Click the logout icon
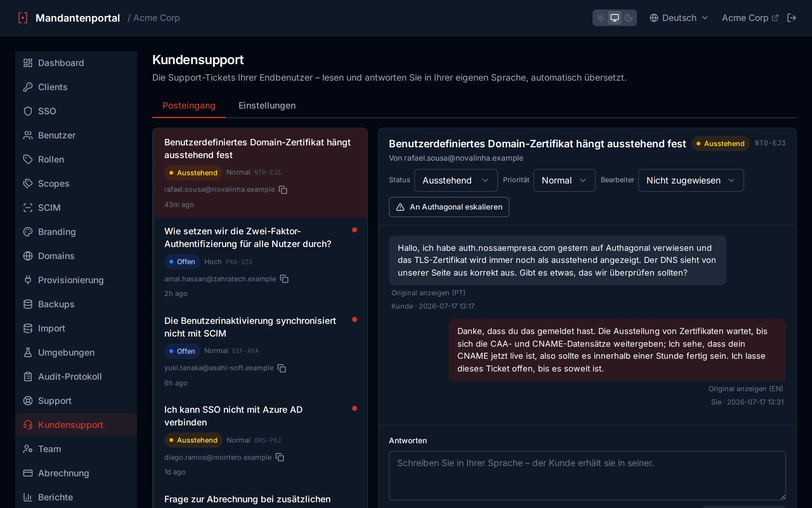This screenshot has width=812, height=508. [791, 18]
